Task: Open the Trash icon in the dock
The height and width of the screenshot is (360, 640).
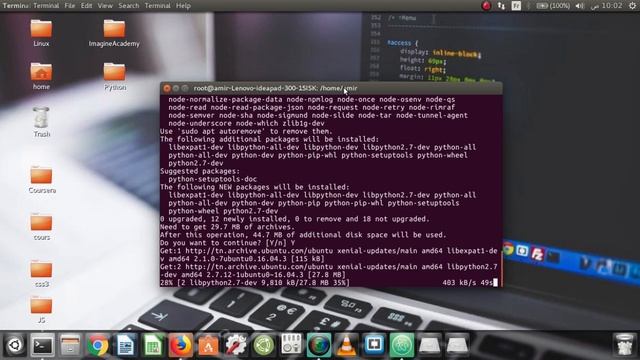Action: pyautogui.click(x=624, y=345)
